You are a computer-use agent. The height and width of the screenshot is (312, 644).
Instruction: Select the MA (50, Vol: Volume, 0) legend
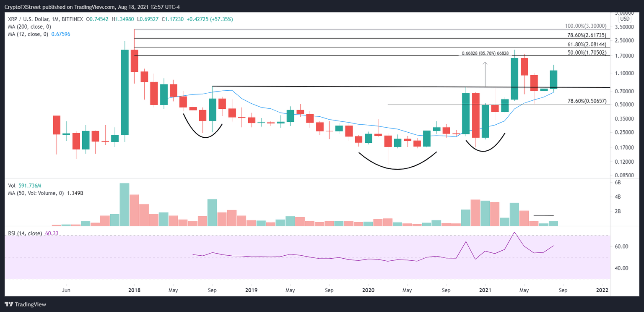[x=35, y=193]
